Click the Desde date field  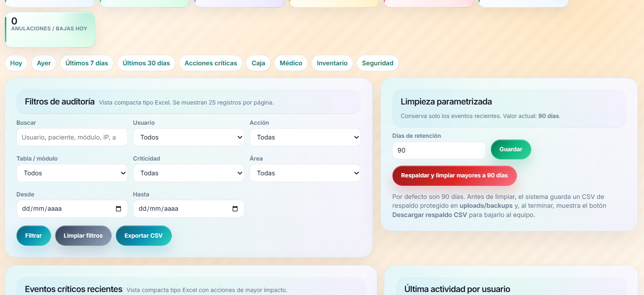tap(72, 209)
